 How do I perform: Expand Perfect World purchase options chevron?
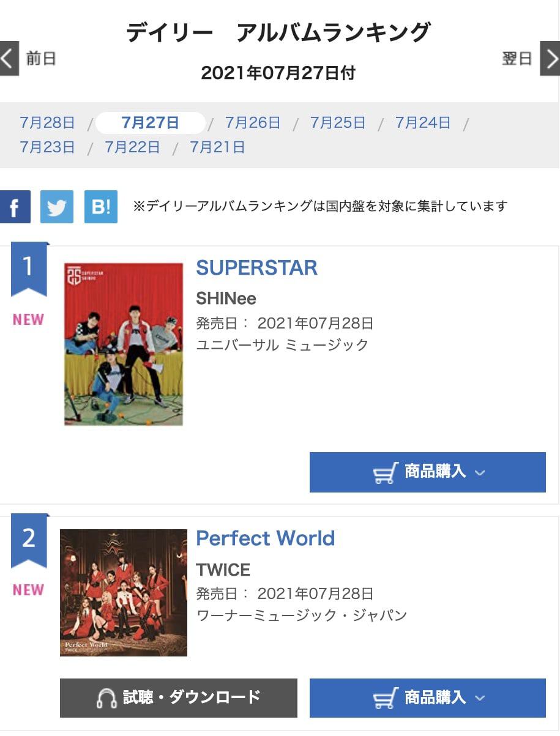pos(480,698)
